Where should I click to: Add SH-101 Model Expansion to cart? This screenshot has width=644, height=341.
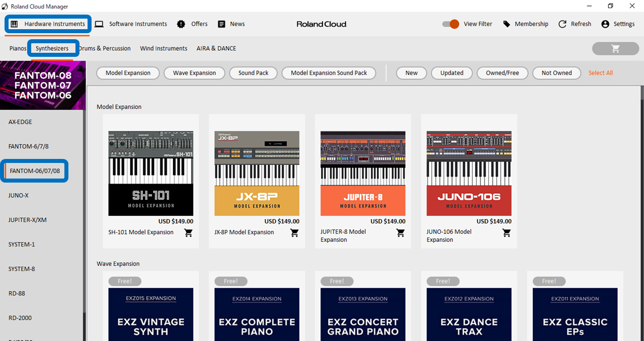(x=188, y=233)
